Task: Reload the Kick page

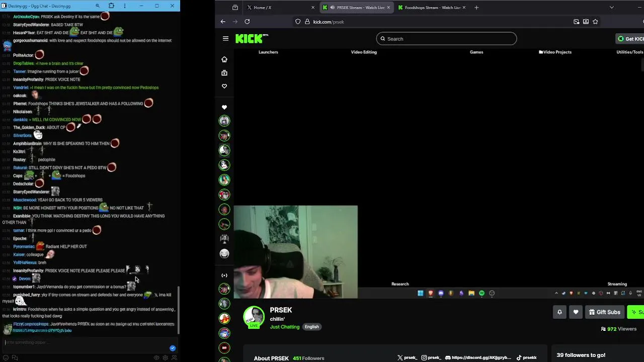Action: 247,22
